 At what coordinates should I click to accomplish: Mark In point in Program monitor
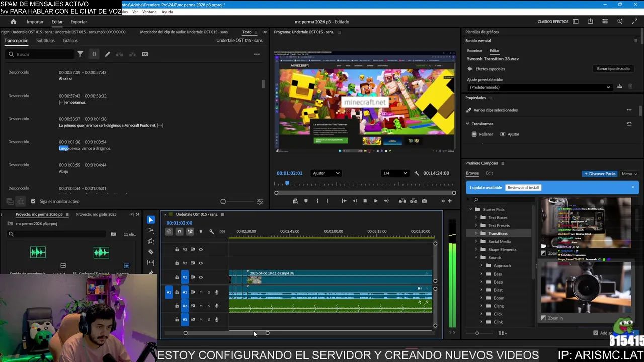point(317,201)
